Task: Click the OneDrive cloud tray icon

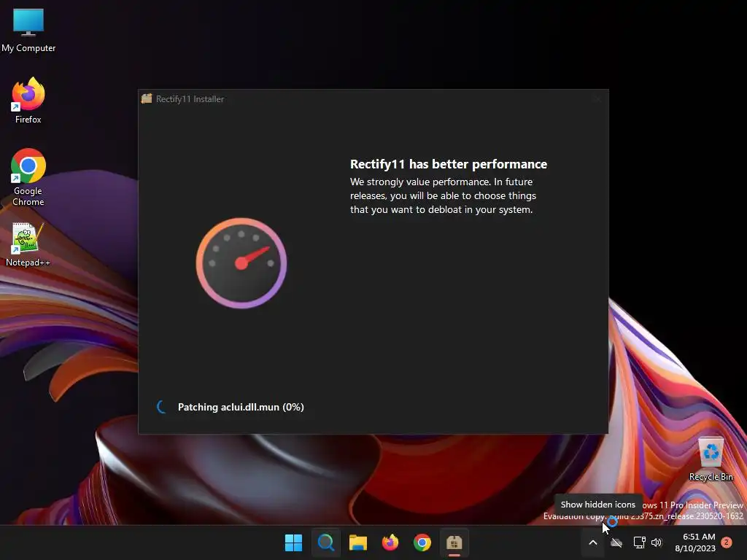Action: pos(616,542)
